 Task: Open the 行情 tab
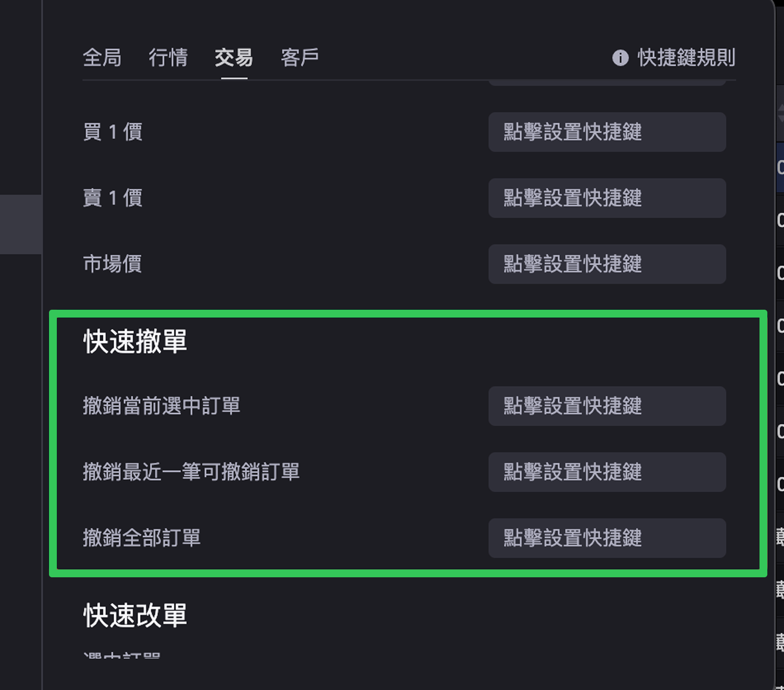pos(168,58)
